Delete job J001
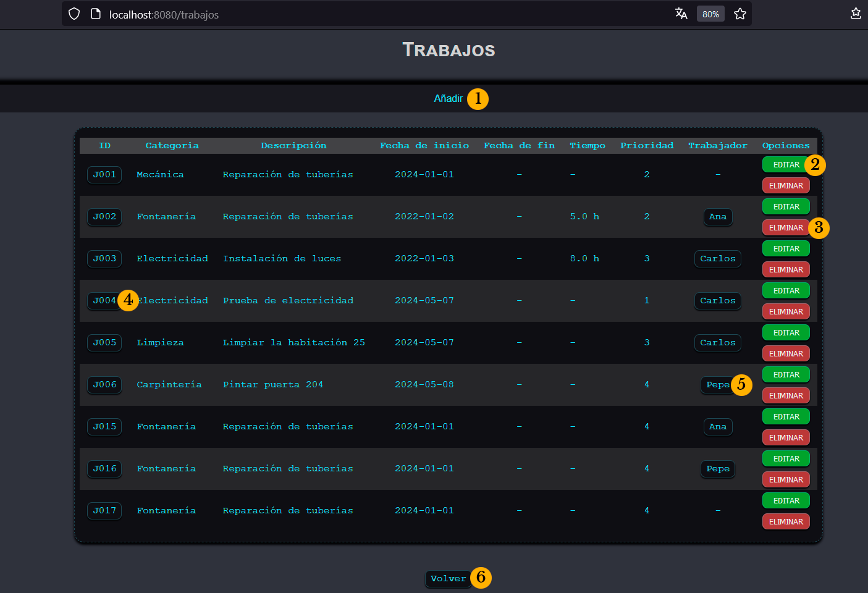Viewport: 868px width, 593px height. pos(786,186)
